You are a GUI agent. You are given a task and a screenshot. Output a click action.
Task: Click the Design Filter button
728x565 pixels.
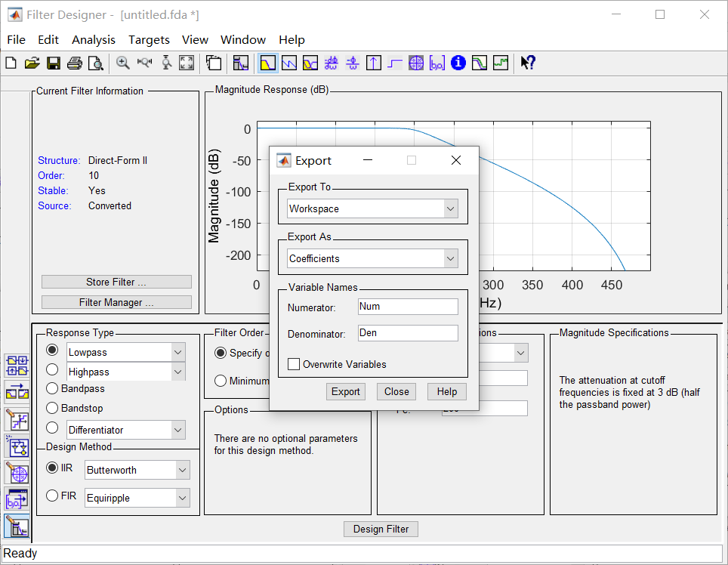click(x=381, y=529)
